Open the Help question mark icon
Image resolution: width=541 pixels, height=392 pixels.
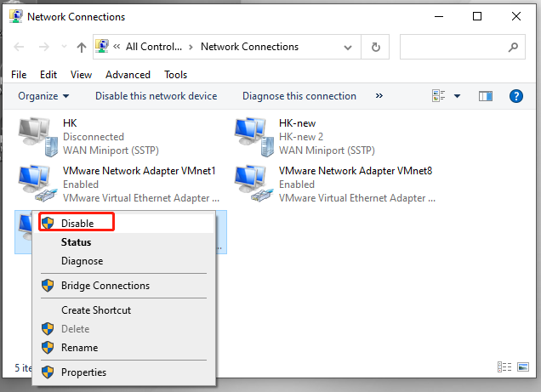515,96
